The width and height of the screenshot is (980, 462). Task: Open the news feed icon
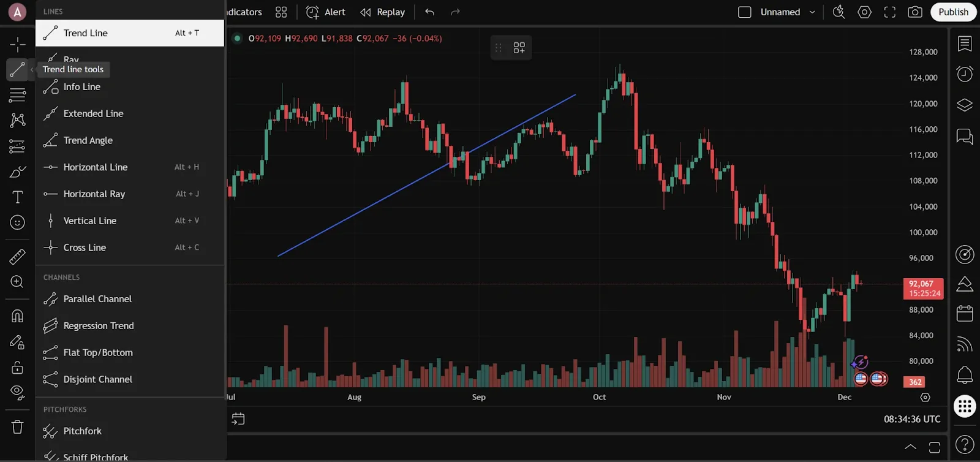(965, 344)
